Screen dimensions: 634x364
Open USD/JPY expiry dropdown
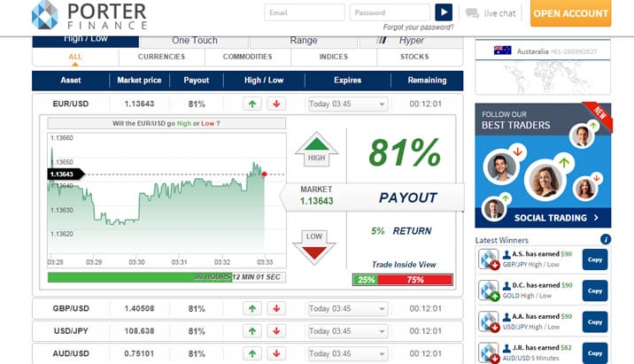(348, 331)
